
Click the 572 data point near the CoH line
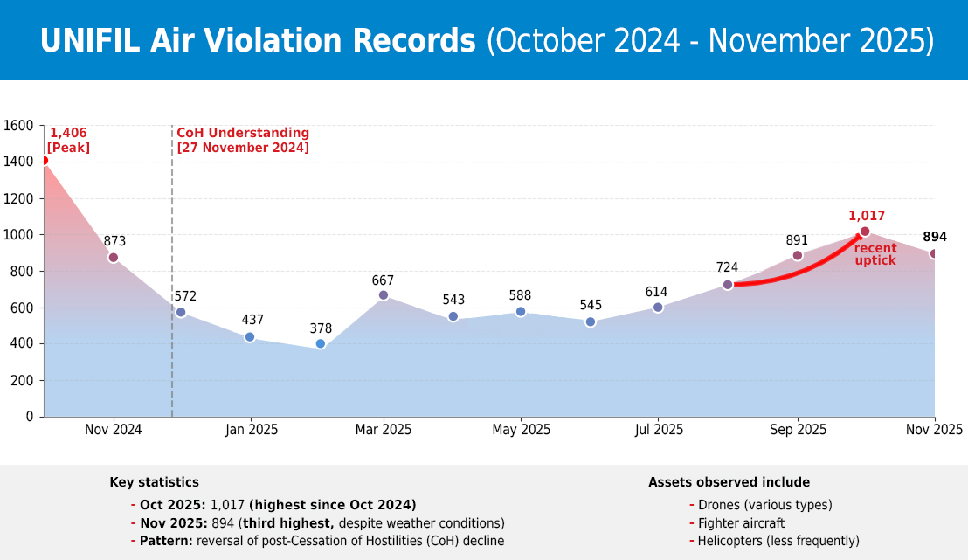181,311
